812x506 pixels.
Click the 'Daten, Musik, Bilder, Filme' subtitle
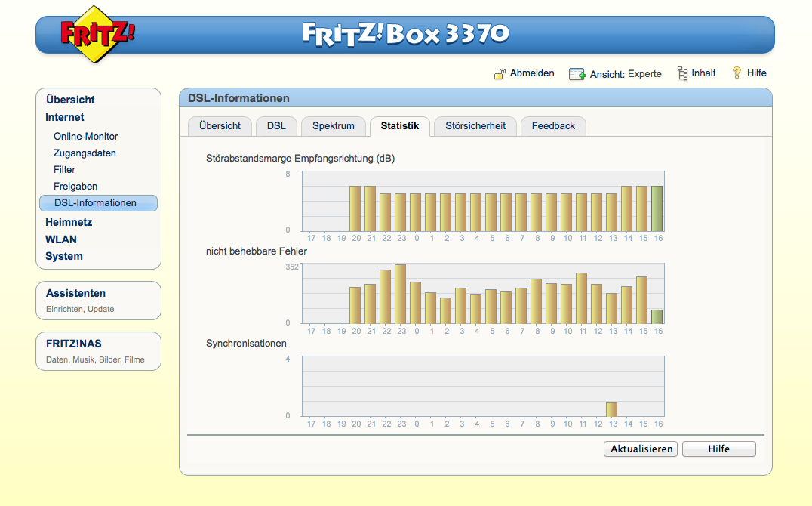pyautogui.click(x=95, y=359)
